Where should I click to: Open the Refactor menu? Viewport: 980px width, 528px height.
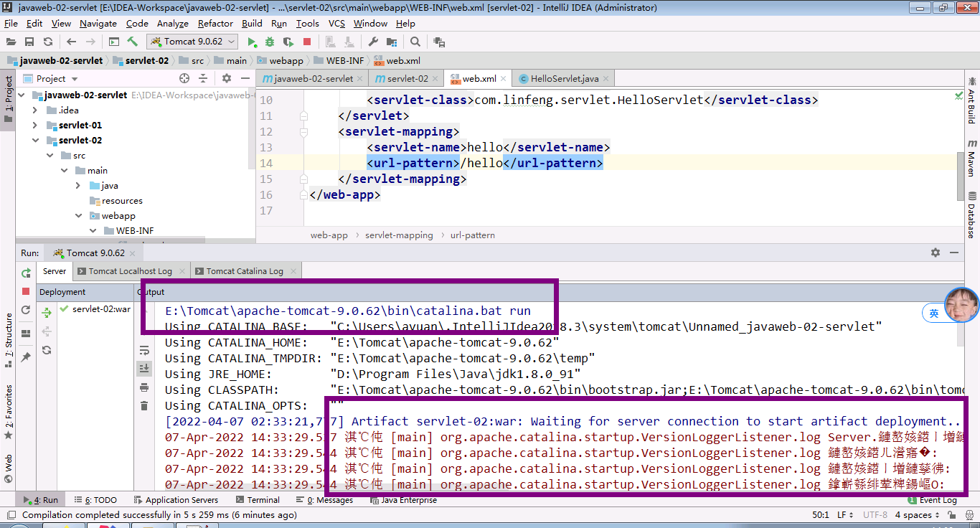pos(215,23)
